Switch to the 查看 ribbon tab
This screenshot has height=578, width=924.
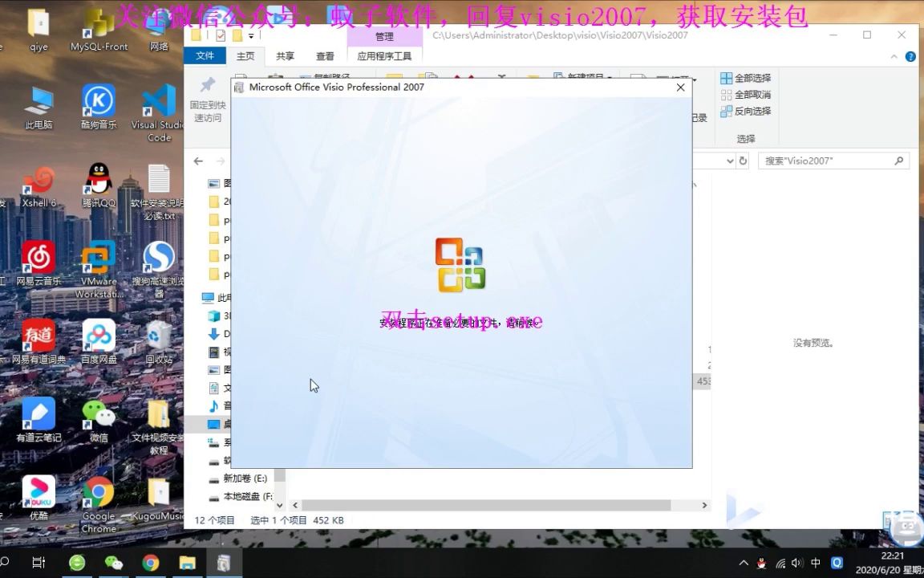325,56
